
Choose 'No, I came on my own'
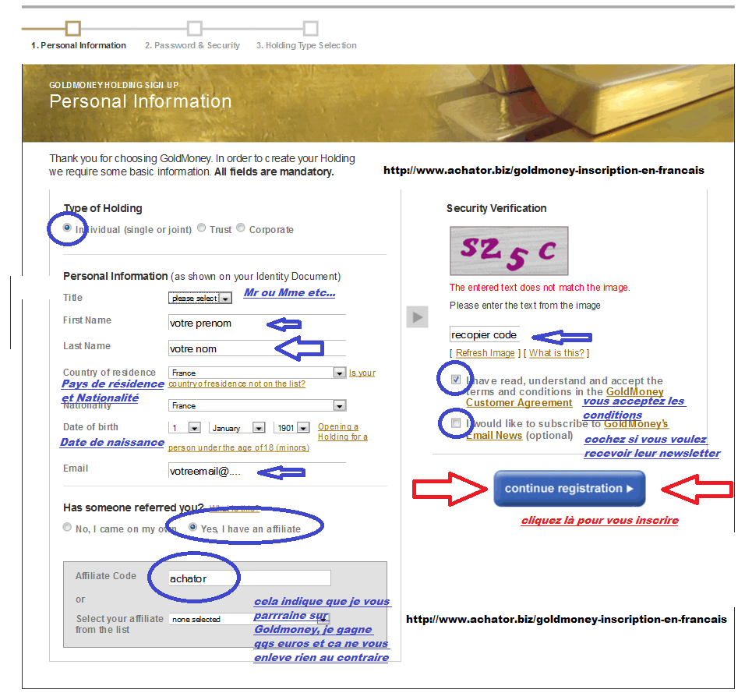point(67,528)
